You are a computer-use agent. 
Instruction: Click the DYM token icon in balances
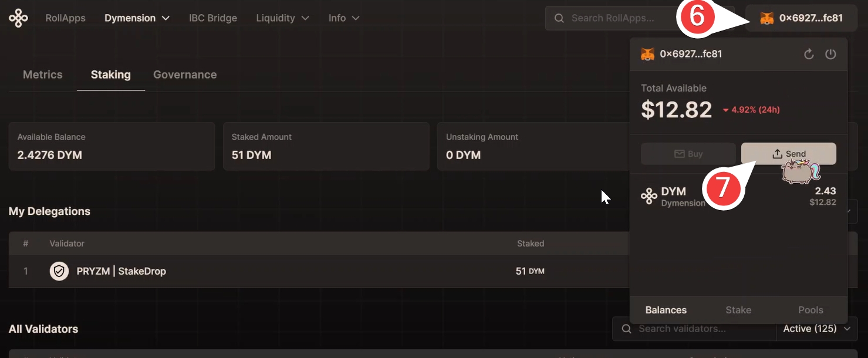click(649, 196)
